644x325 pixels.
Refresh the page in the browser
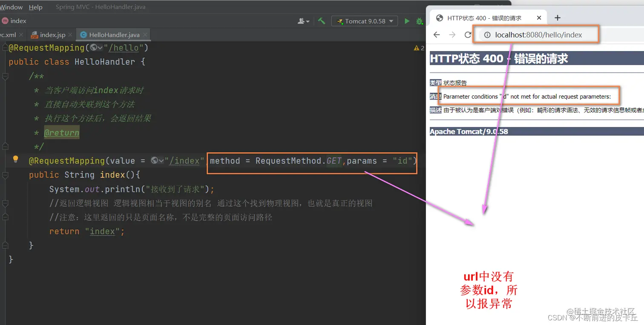click(467, 34)
